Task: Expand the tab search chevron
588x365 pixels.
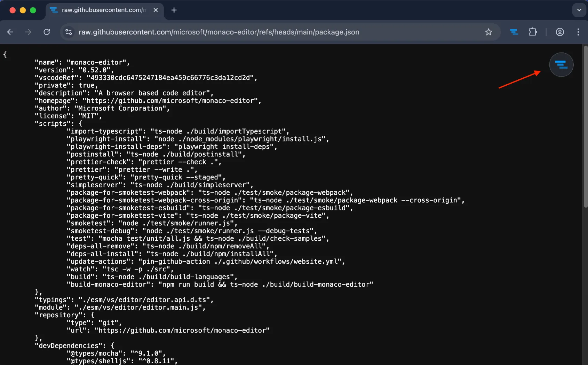Action: (579, 10)
